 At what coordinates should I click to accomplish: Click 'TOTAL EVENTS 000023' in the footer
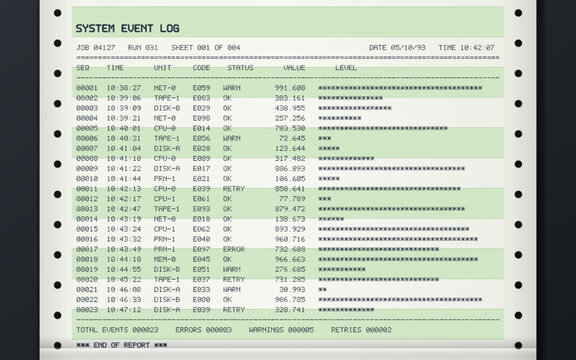point(117,330)
